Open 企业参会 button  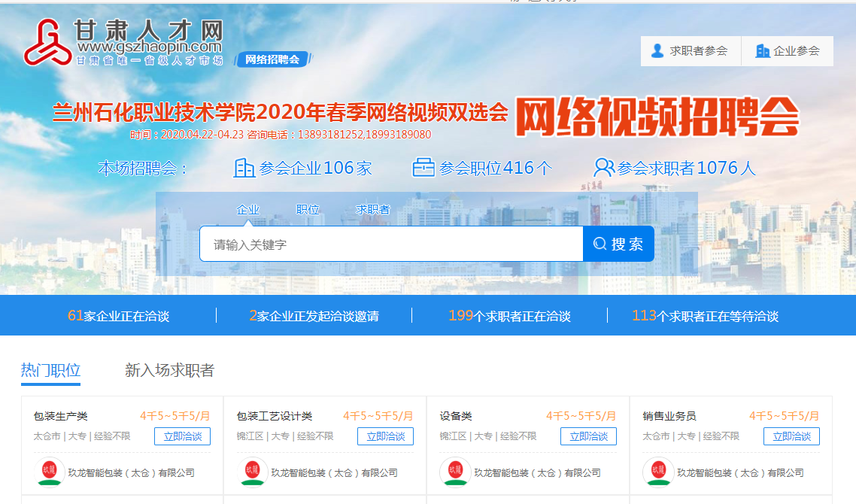click(788, 51)
